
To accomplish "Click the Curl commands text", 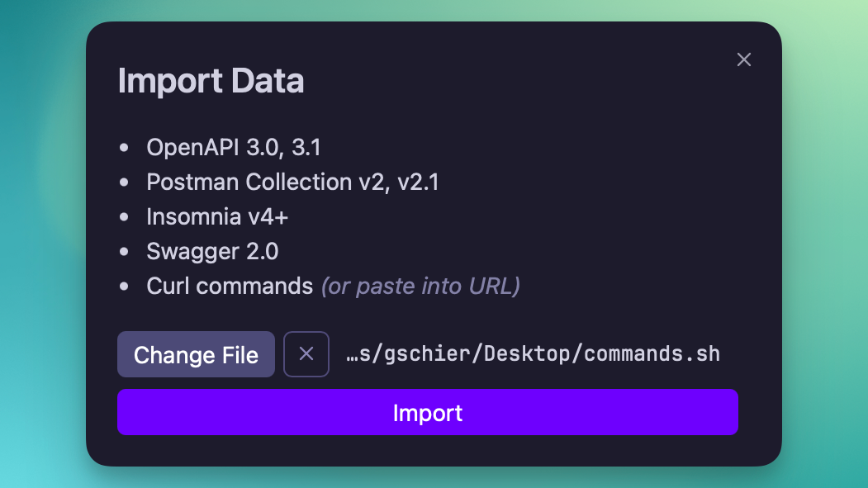I will (x=230, y=287).
